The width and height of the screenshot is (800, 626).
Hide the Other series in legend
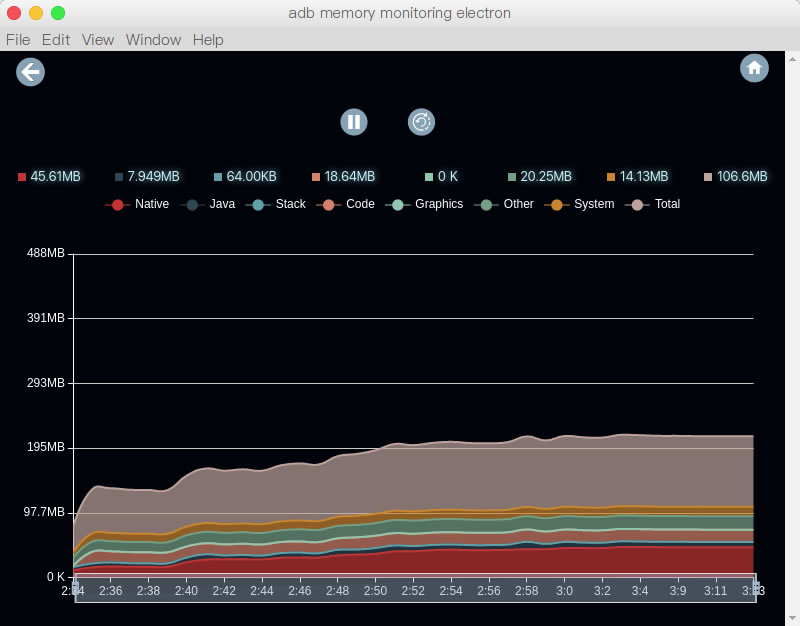tap(507, 204)
